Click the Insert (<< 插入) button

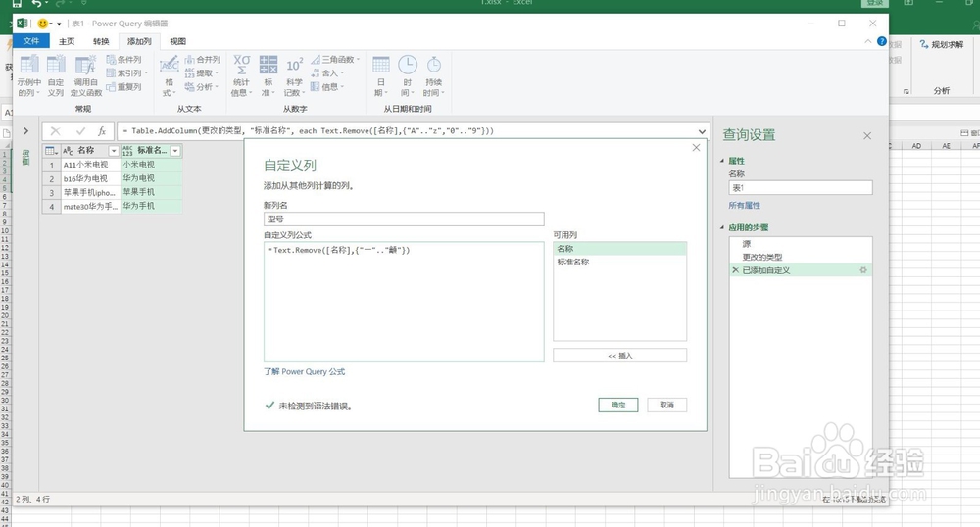point(619,356)
